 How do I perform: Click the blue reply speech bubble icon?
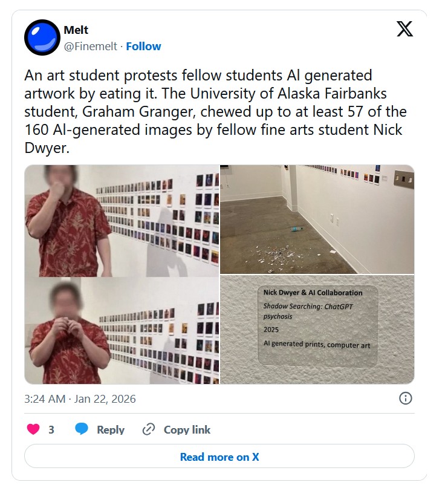[x=82, y=429]
